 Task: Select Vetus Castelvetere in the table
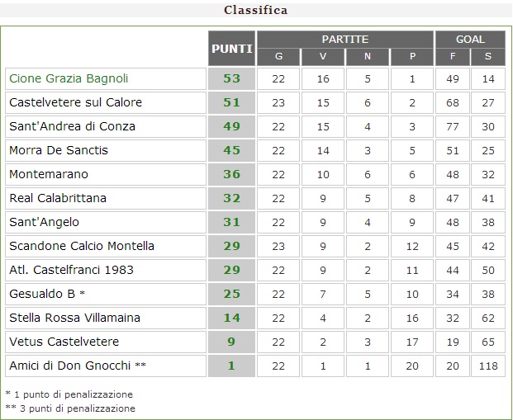[x=64, y=342]
